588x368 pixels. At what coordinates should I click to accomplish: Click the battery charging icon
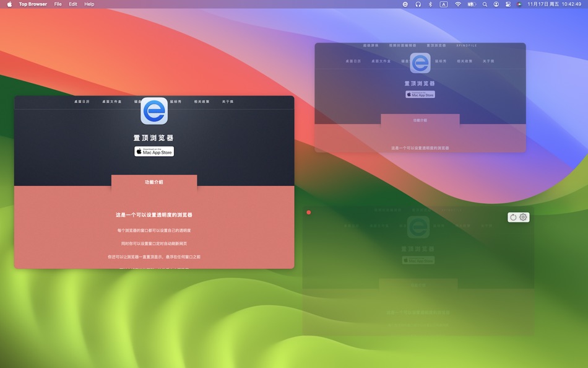(472, 4)
